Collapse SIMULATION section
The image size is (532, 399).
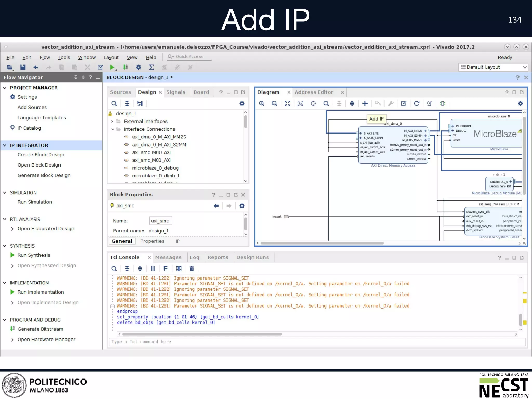(x=5, y=193)
